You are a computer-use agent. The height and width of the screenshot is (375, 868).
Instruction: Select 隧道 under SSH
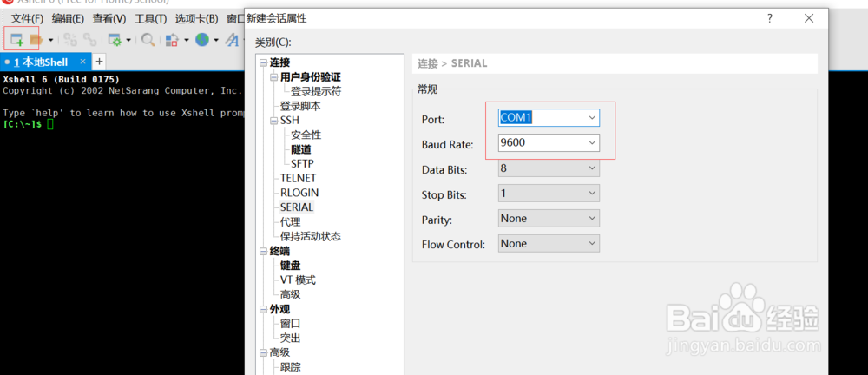tap(300, 149)
